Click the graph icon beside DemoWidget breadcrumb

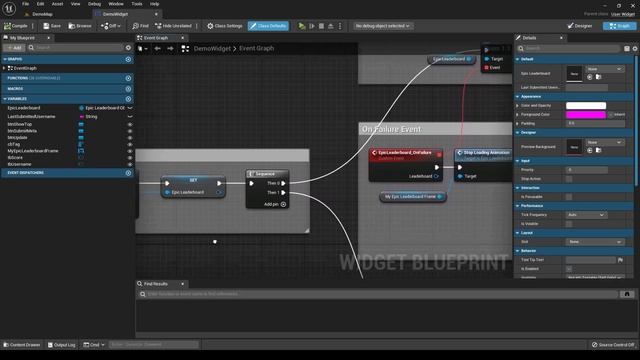pos(185,49)
